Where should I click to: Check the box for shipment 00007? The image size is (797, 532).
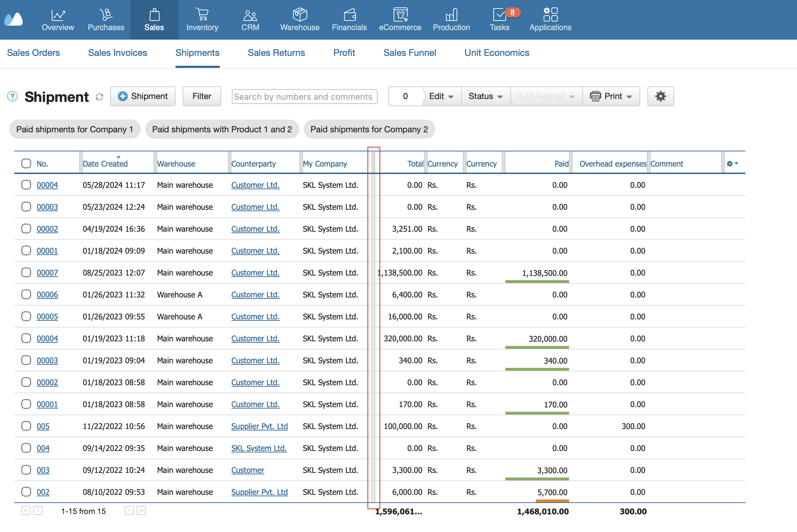point(26,272)
